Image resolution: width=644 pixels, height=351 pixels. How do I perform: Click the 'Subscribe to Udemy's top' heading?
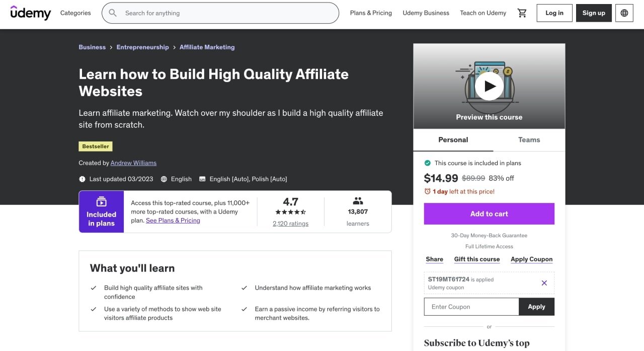[476, 343]
